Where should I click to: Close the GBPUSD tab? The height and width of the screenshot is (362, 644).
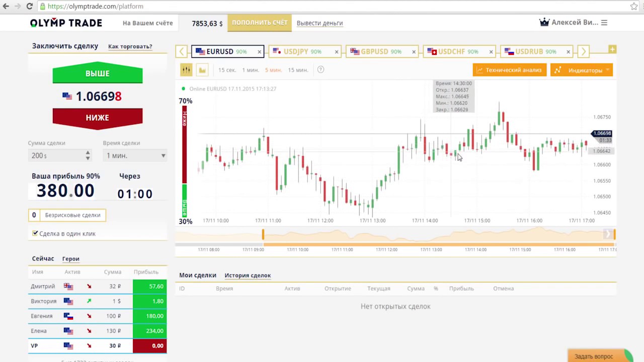(x=414, y=52)
